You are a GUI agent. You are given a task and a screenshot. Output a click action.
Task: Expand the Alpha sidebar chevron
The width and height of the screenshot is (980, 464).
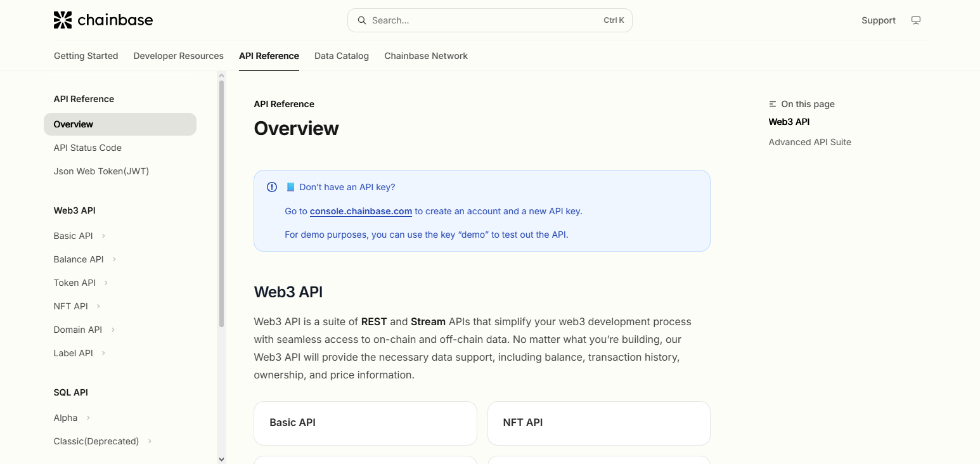[x=88, y=418]
